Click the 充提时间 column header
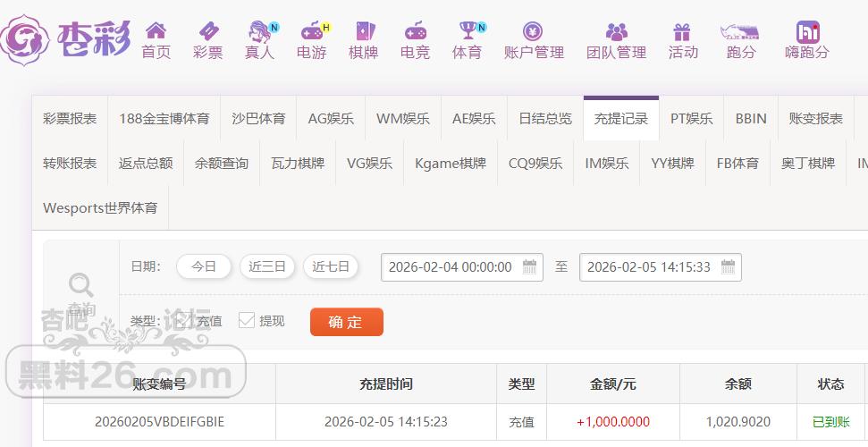 click(x=386, y=384)
